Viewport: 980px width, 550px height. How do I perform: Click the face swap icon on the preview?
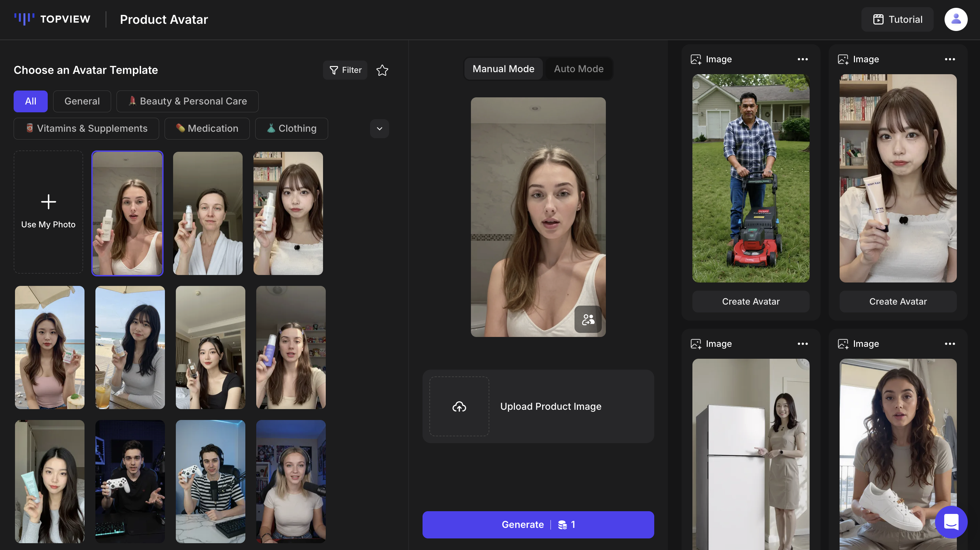[x=588, y=320]
